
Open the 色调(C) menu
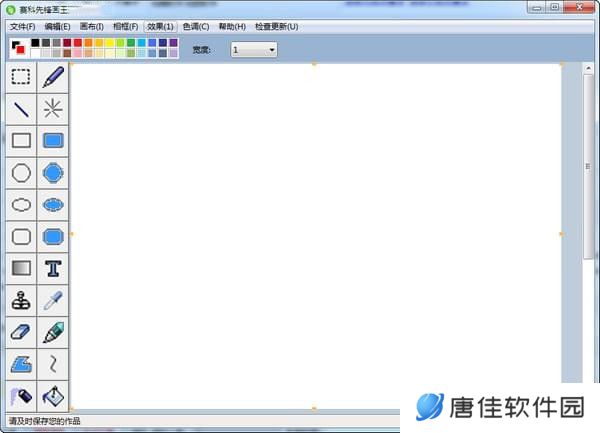196,27
